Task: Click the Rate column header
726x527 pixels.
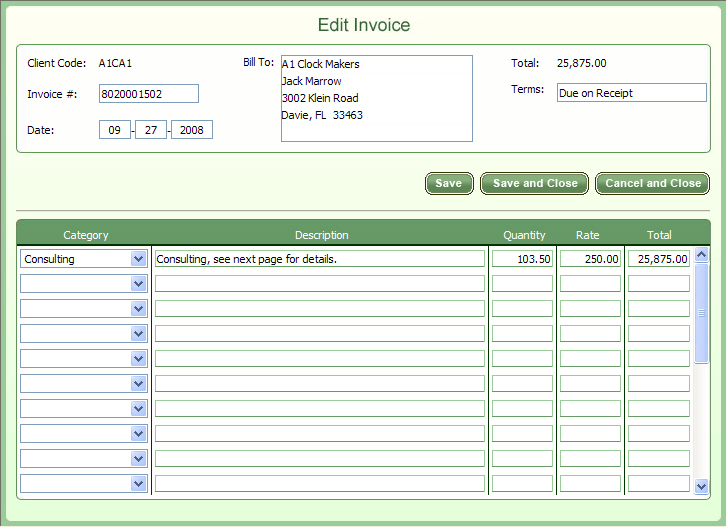Action: tap(588, 235)
